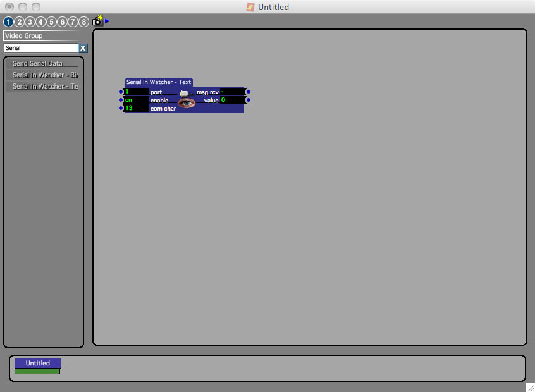Image resolution: width=535 pixels, height=392 pixels.
Task: Select toolbox group 1
Action: [8, 22]
